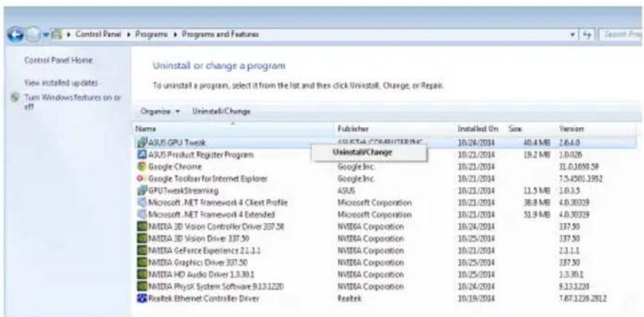Expand the arrow after Control Panel breadcrumb

129,35
